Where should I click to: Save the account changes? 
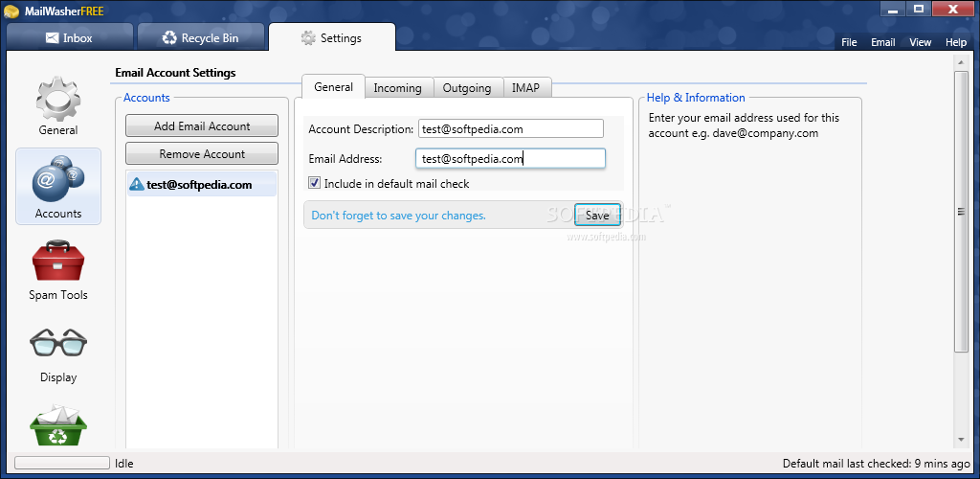[x=597, y=216]
